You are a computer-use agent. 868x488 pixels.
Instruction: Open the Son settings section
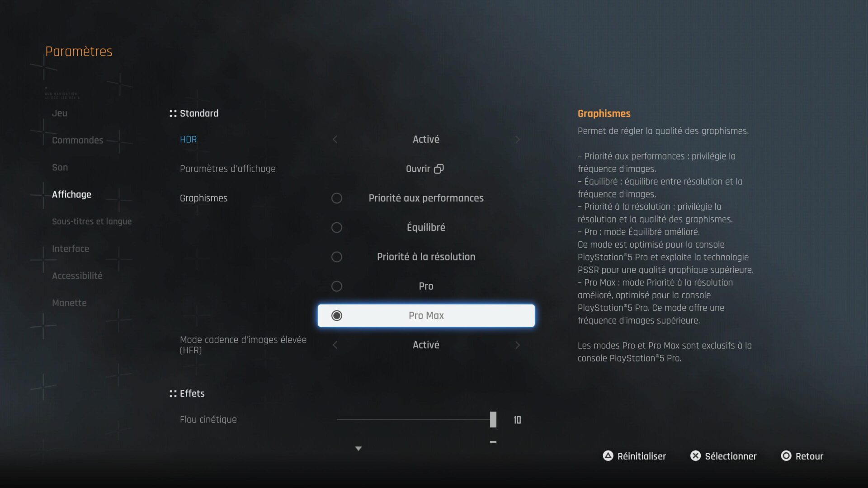60,168
